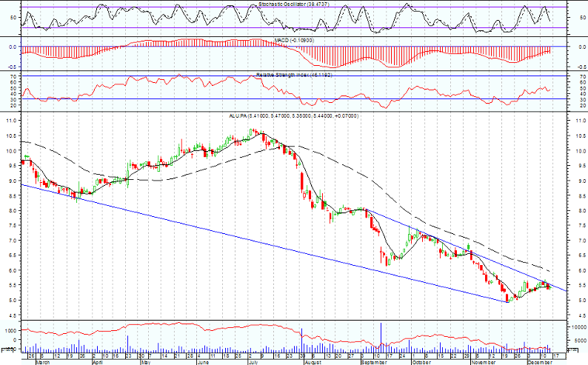Select the October month label
588x365 pixels.
pos(421,362)
